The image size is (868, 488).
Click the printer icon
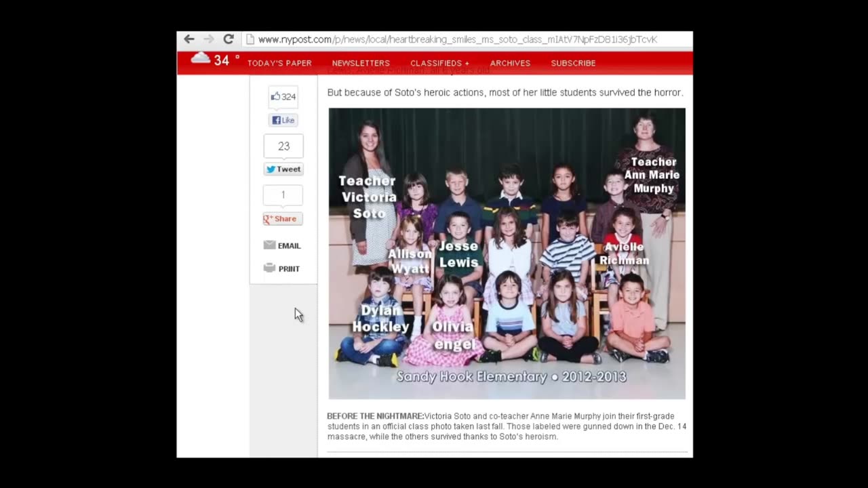tap(269, 268)
